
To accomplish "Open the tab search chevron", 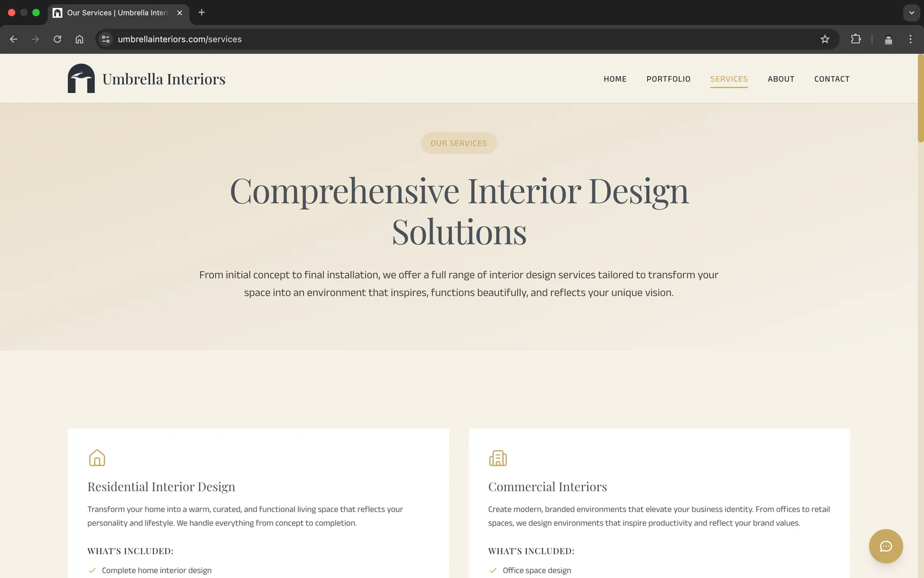I will tap(911, 12).
